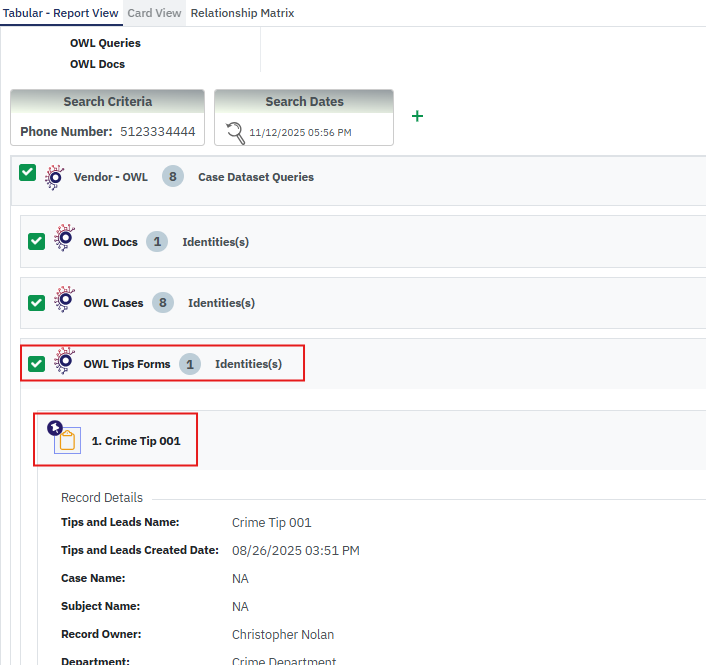Uncheck the Vendor - OWL checkbox
This screenshot has height=665, width=706.
[x=28, y=173]
